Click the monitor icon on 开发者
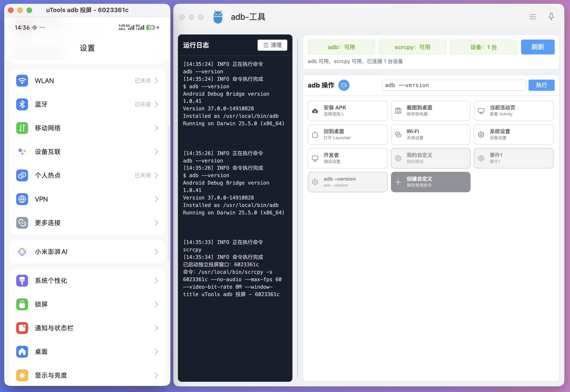 tap(315, 159)
